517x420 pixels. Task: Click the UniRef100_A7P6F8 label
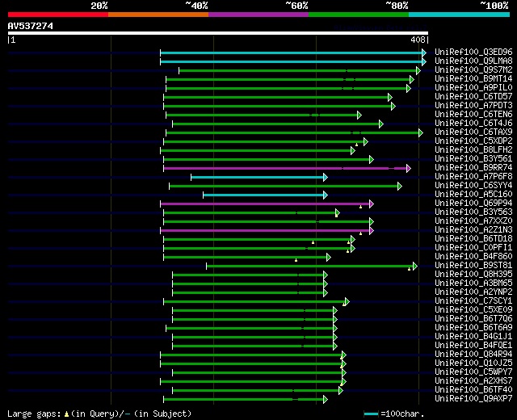(473, 177)
